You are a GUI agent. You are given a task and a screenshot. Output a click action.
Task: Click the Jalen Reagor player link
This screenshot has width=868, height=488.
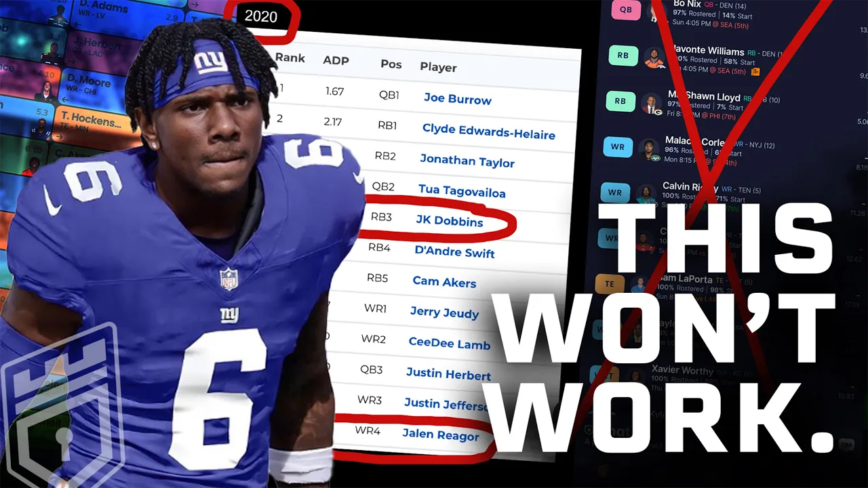point(440,435)
